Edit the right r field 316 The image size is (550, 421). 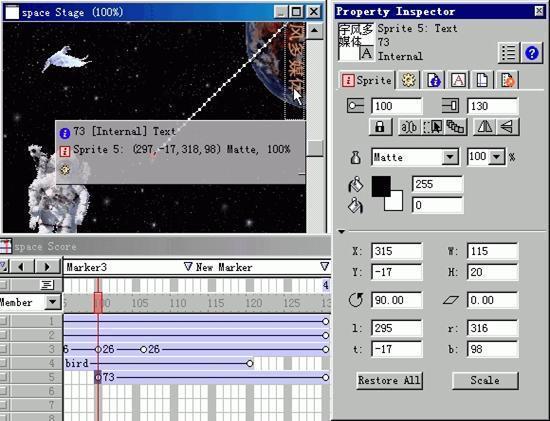click(x=492, y=328)
